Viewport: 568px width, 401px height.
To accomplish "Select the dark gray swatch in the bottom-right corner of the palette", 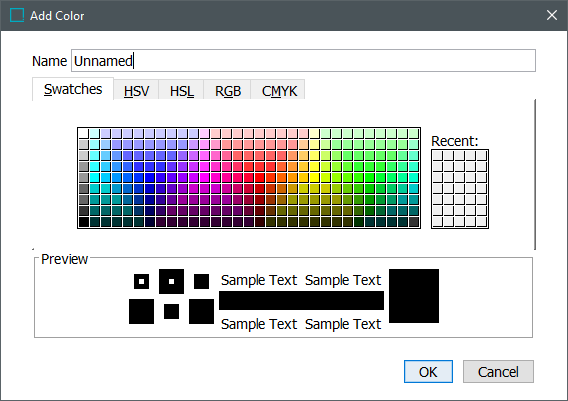I will 414,222.
